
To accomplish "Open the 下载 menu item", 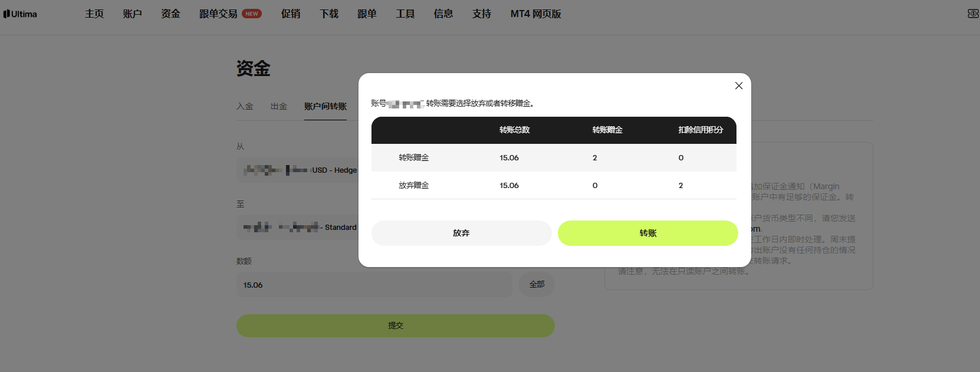I will click(x=329, y=14).
